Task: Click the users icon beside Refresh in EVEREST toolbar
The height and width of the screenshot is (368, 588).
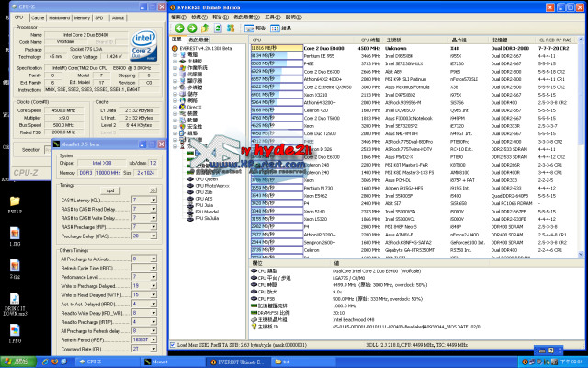Action: click(x=231, y=29)
